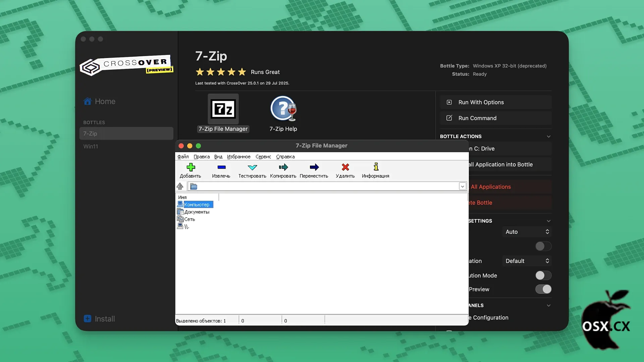Click the Home house icon in the sidebar
644x362 pixels.
coord(88,101)
